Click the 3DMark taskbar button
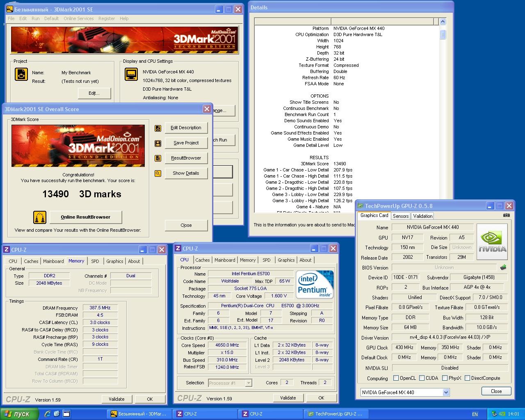Viewport: 525px width, 420px height. [x=139, y=414]
